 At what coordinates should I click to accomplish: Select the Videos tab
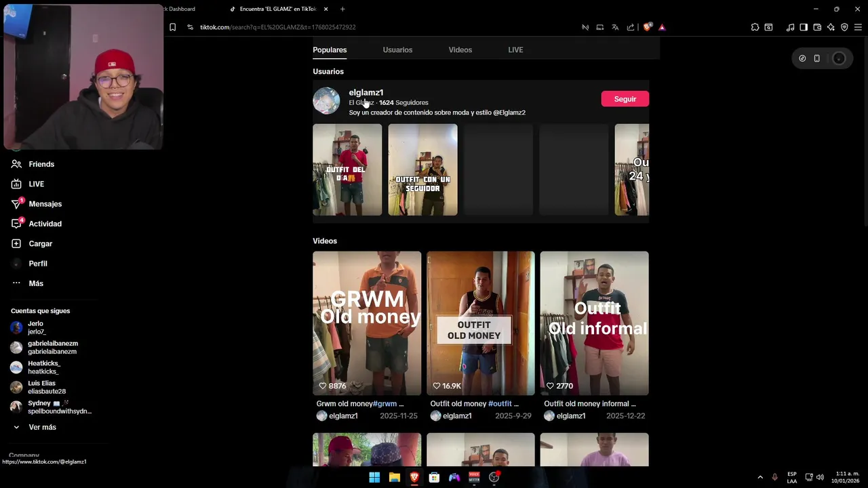[x=460, y=49]
